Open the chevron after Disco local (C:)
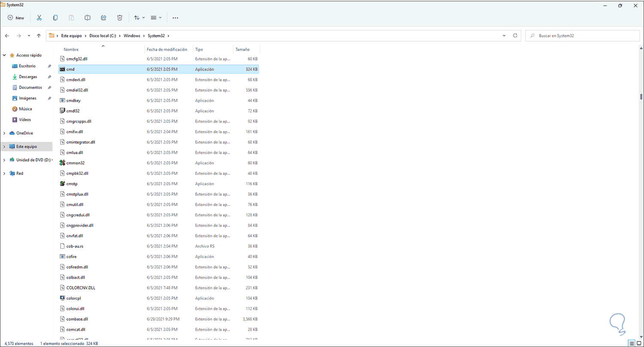This screenshot has height=347, width=644. (x=119, y=36)
